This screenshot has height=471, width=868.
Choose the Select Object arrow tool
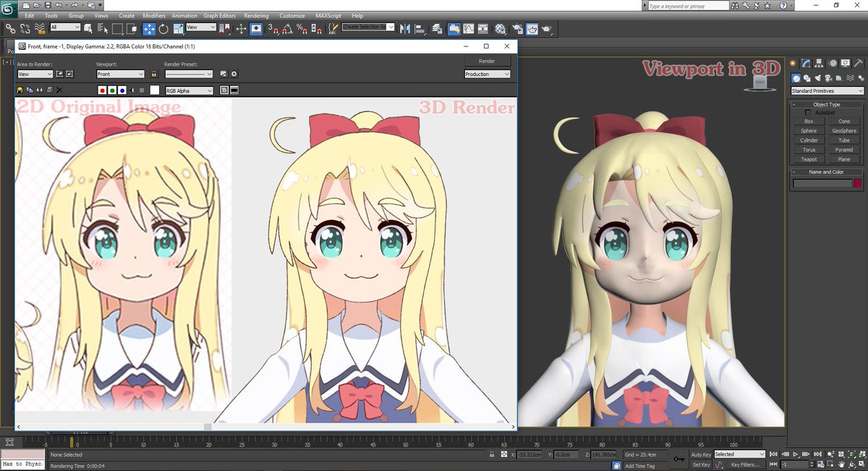point(88,28)
